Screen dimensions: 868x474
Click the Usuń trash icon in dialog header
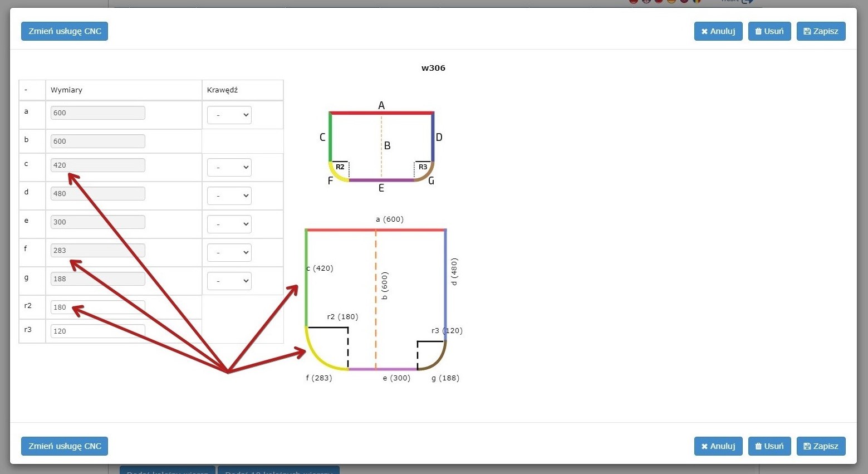758,32
